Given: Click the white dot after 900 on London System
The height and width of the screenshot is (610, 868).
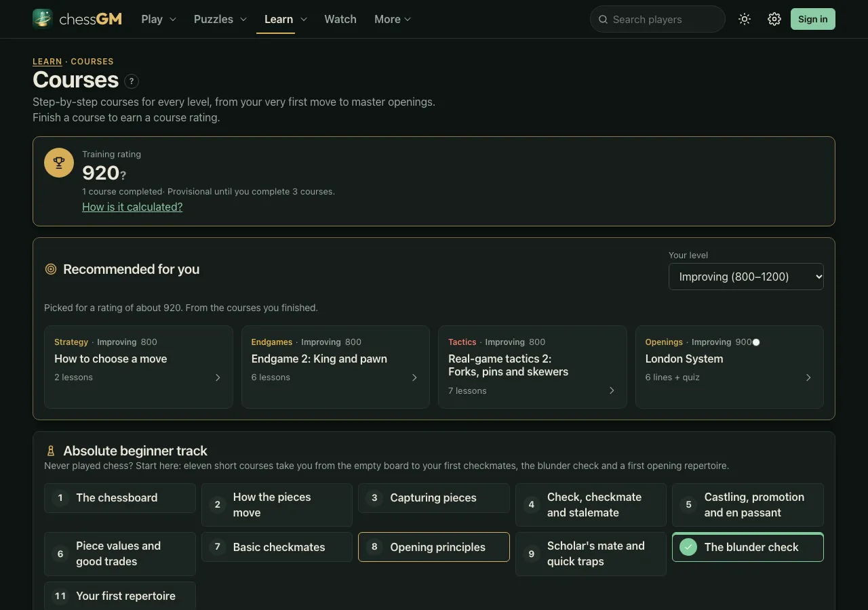Looking at the screenshot, I should click(x=756, y=342).
